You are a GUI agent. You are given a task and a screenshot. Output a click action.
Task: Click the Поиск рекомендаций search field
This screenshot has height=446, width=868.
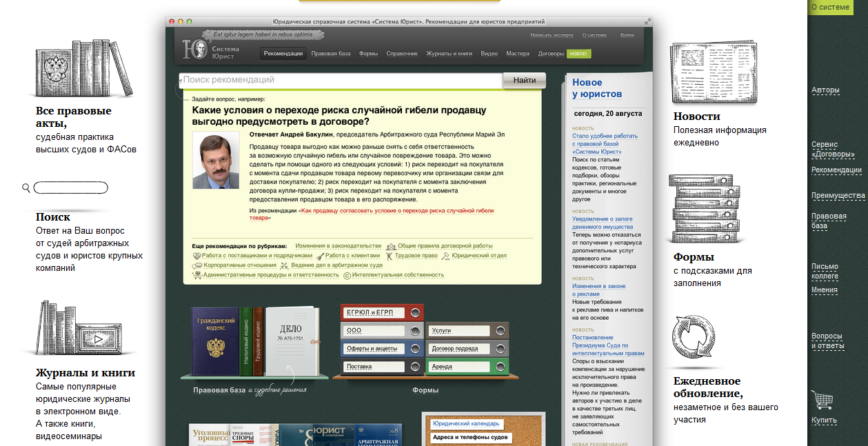point(341,81)
